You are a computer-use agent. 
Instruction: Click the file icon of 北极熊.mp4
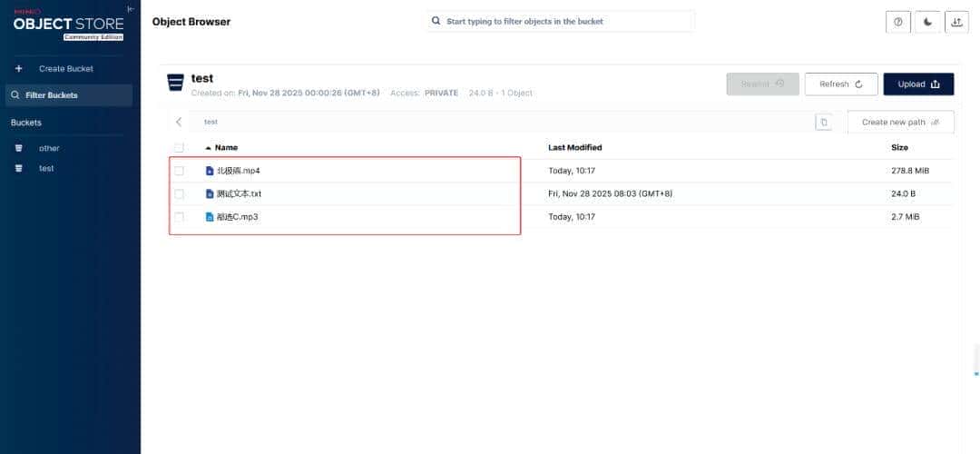210,171
